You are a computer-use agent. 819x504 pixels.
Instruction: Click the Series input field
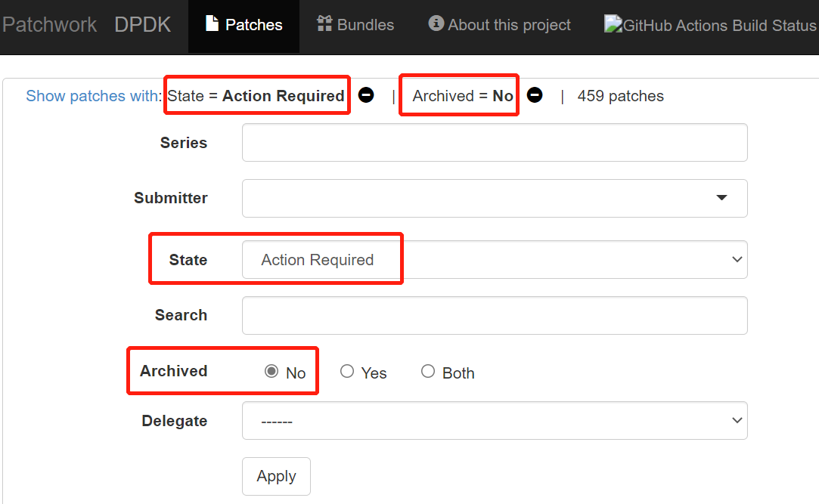[x=495, y=142]
